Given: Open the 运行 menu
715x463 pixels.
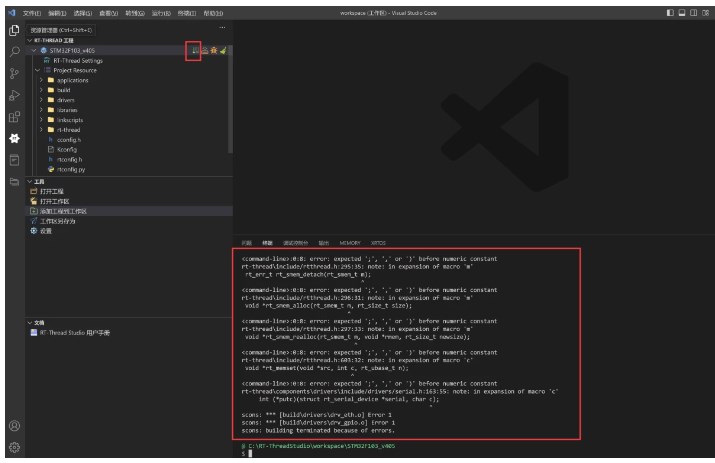Looking at the screenshot, I should 161,13.
